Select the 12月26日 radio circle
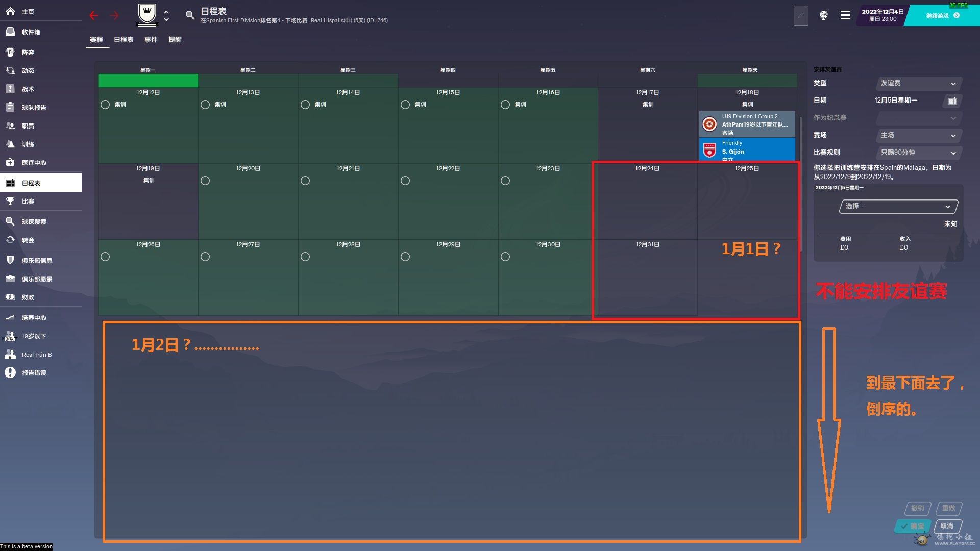This screenshot has height=551, width=980. tap(105, 257)
